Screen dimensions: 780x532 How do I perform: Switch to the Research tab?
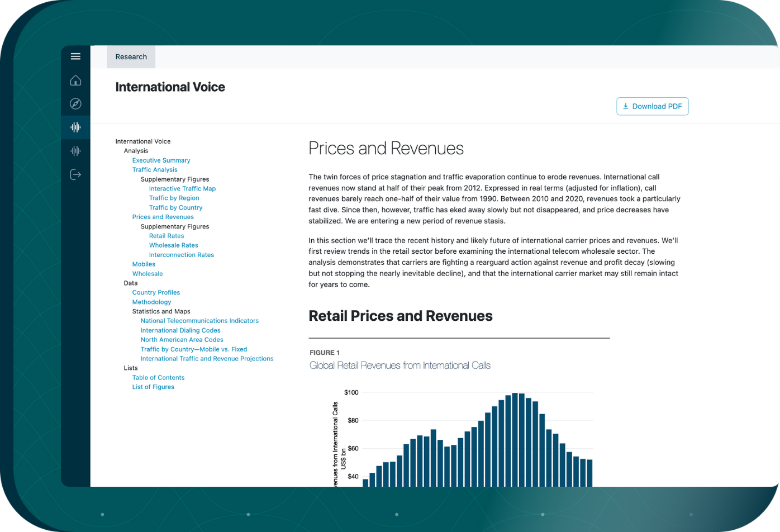coord(131,57)
